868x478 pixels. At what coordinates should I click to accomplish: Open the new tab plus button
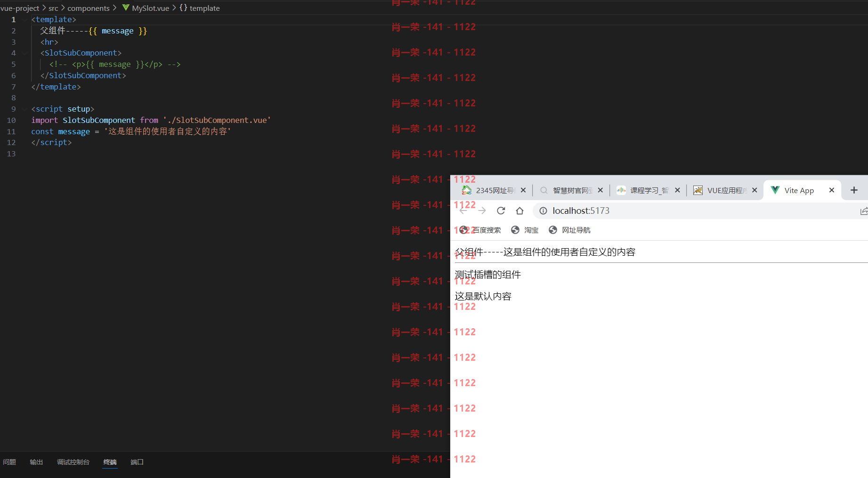854,190
